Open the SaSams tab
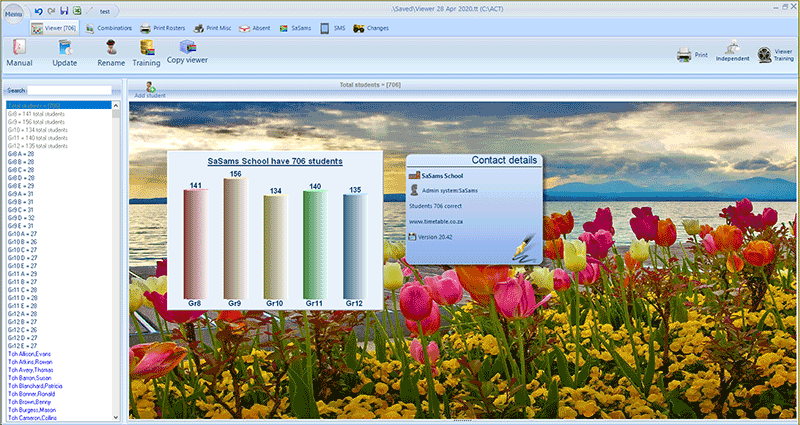 295,29
